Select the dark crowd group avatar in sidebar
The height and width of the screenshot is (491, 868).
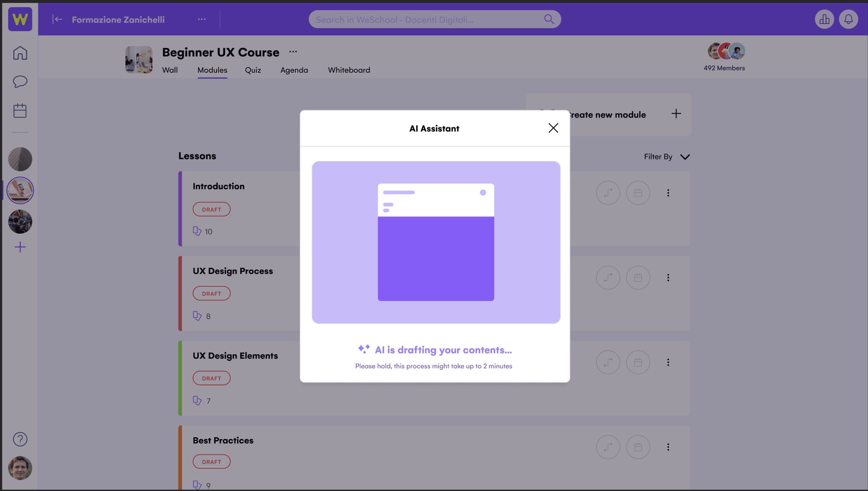pyautogui.click(x=20, y=221)
